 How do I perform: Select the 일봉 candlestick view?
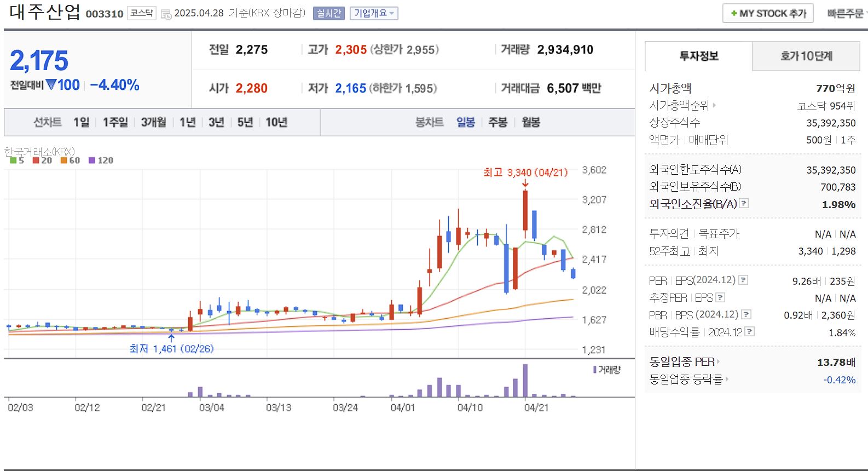coord(466,122)
